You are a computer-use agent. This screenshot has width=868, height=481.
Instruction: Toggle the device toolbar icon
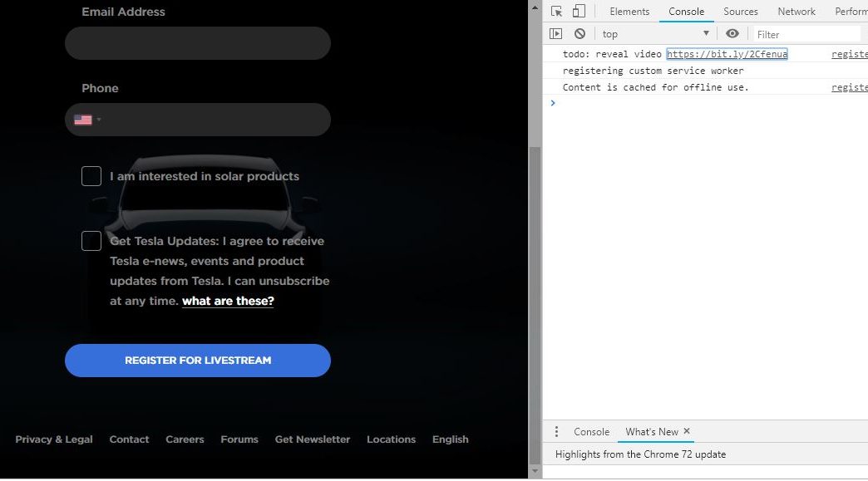coord(579,11)
